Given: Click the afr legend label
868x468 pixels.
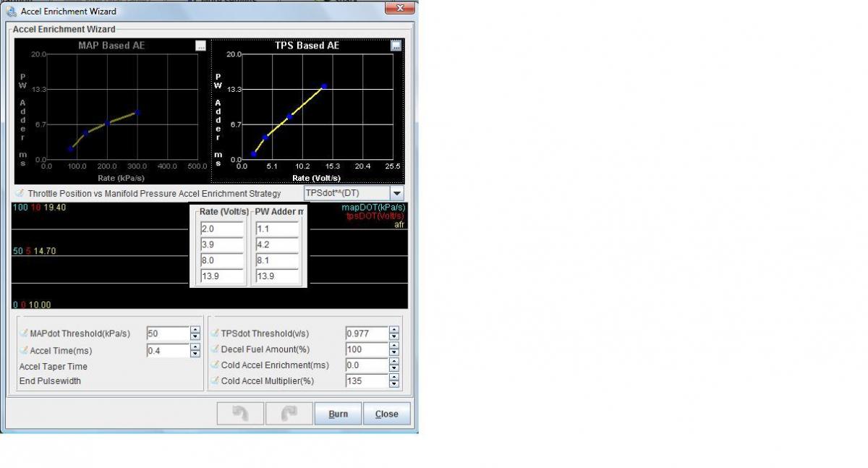Looking at the screenshot, I should coord(399,225).
